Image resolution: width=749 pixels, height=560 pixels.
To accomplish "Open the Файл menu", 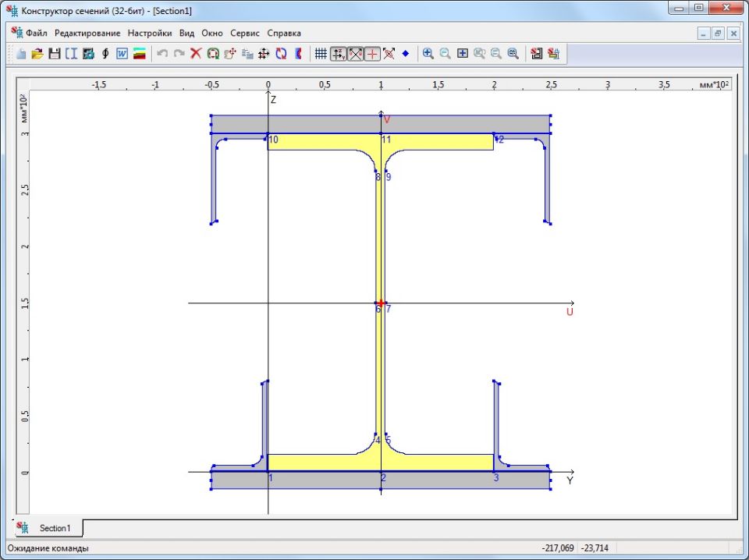I will point(36,34).
